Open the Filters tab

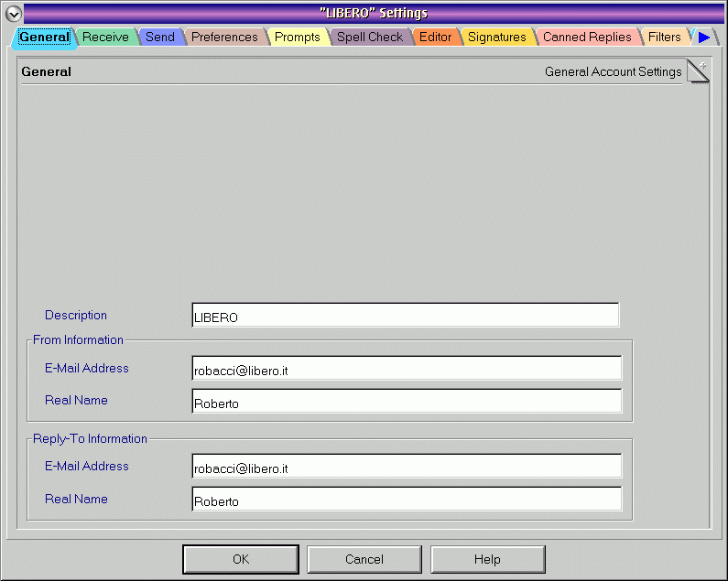[x=664, y=38]
